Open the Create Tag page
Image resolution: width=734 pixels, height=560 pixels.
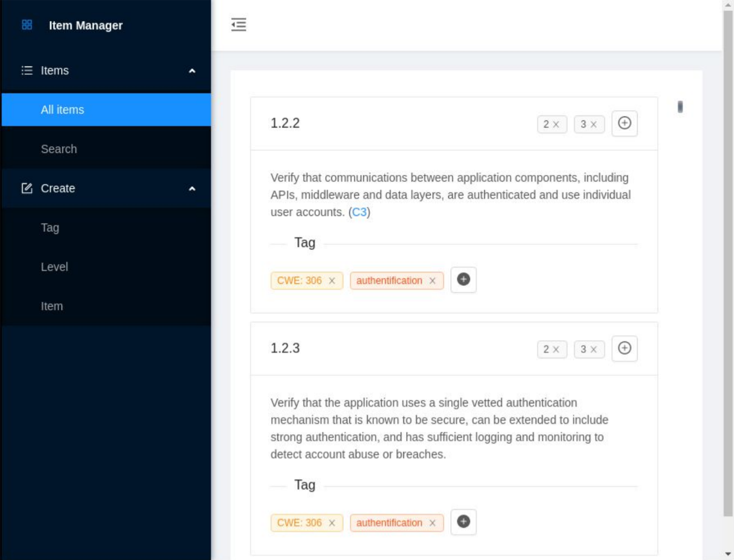[x=50, y=228]
